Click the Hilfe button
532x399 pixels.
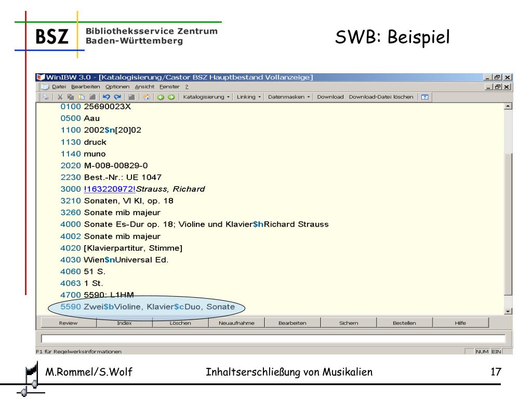tap(460, 323)
